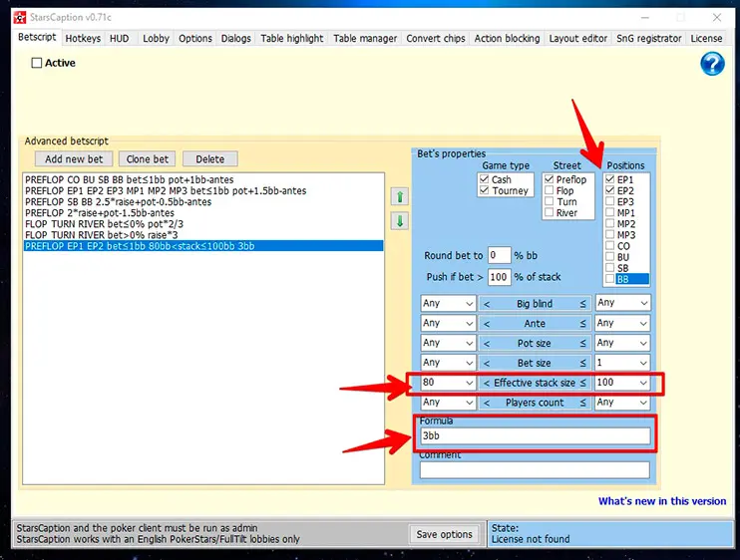Move selected bet down with green arrow
740x560 pixels.
coord(400,221)
